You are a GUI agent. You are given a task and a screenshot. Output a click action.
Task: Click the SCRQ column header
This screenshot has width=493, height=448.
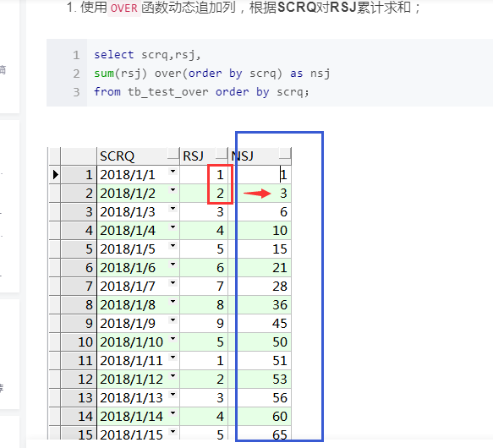tap(138, 156)
